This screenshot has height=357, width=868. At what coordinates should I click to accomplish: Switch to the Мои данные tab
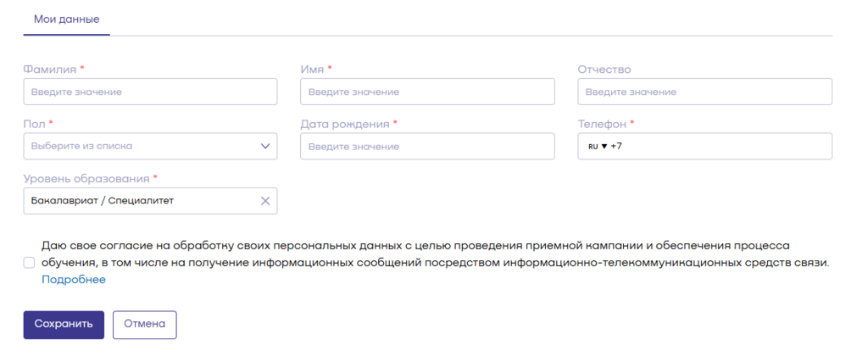[x=66, y=20]
